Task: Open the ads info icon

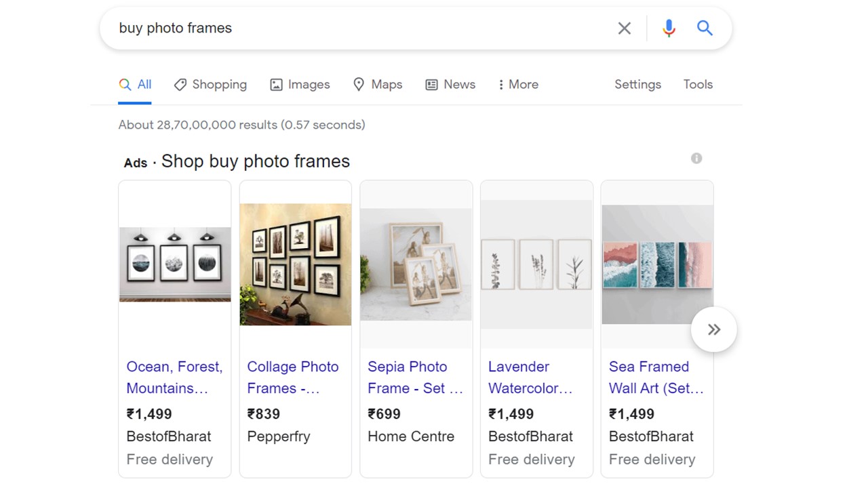Action: tap(696, 158)
